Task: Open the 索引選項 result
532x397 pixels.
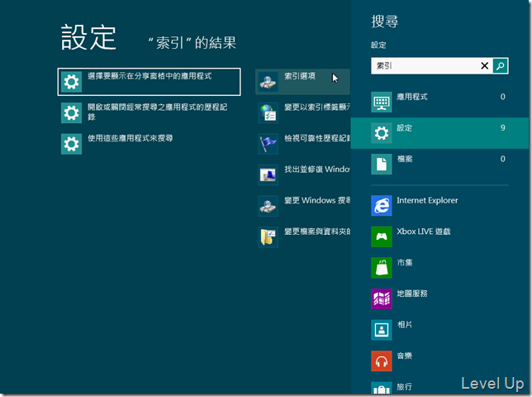Action: click(x=302, y=82)
